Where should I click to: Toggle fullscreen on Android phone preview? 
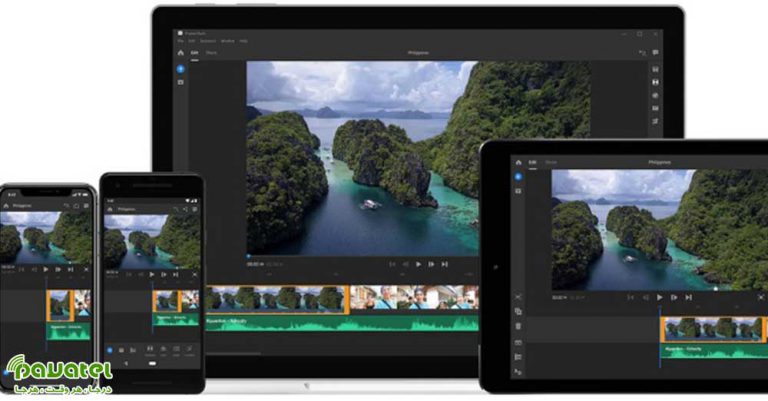tap(194, 275)
